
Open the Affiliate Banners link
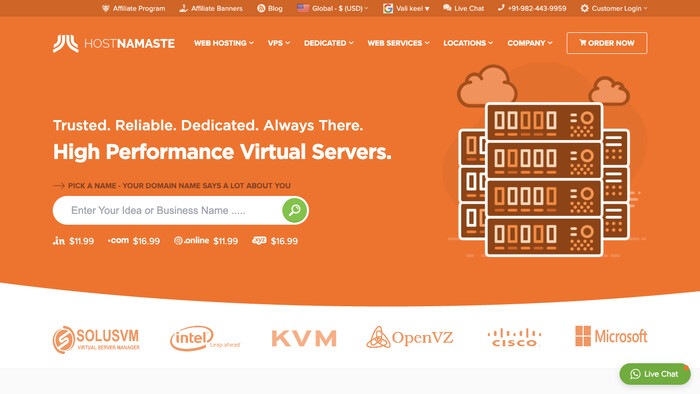[211, 8]
